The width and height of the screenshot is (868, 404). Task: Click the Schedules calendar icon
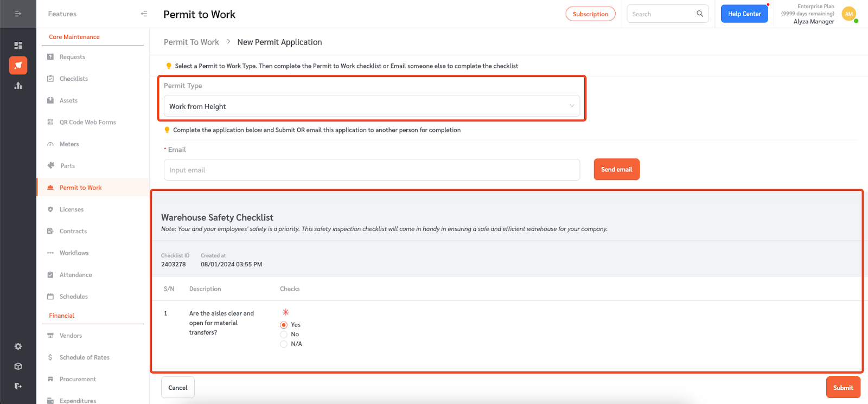click(x=50, y=296)
